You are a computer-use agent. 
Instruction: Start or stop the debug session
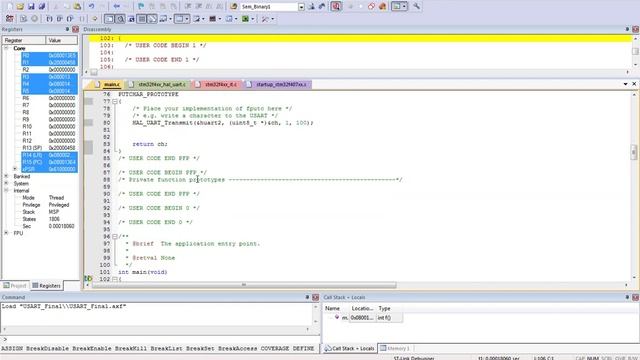coord(336,7)
